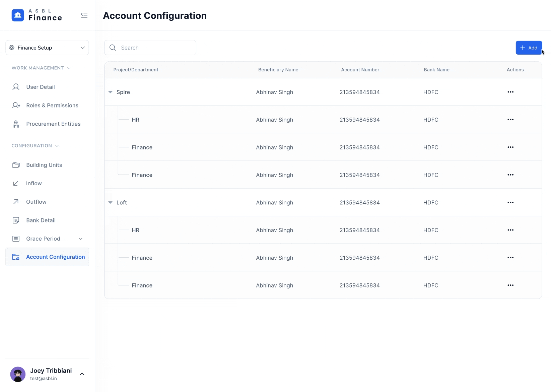Image resolution: width=551 pixels, height=392 pixels.
Task: Click the test@asbl.in email text
Action: 44,379
